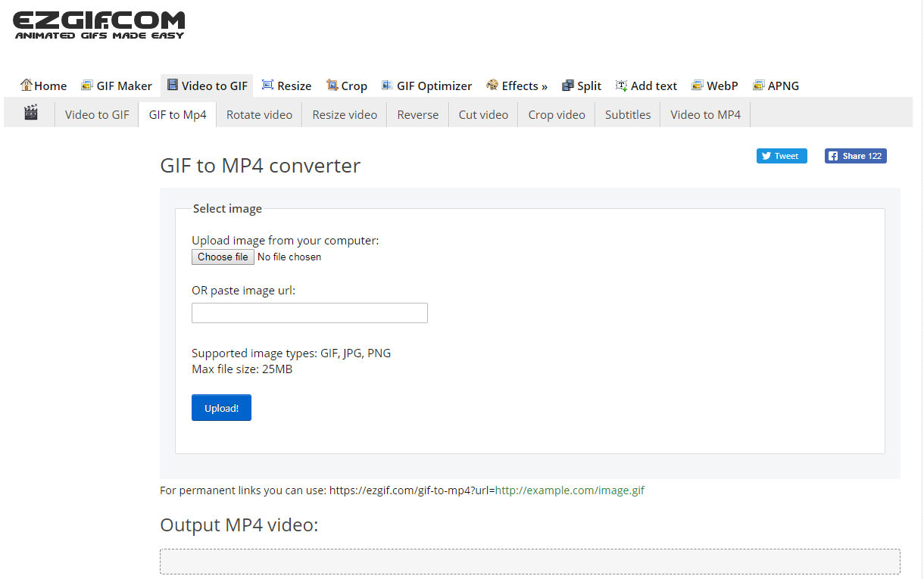Image resolution: width=924 pixels, height=579 pixels.
Task: Click the paste image url field
Action: pyautogui.click(x=309, y=313)
